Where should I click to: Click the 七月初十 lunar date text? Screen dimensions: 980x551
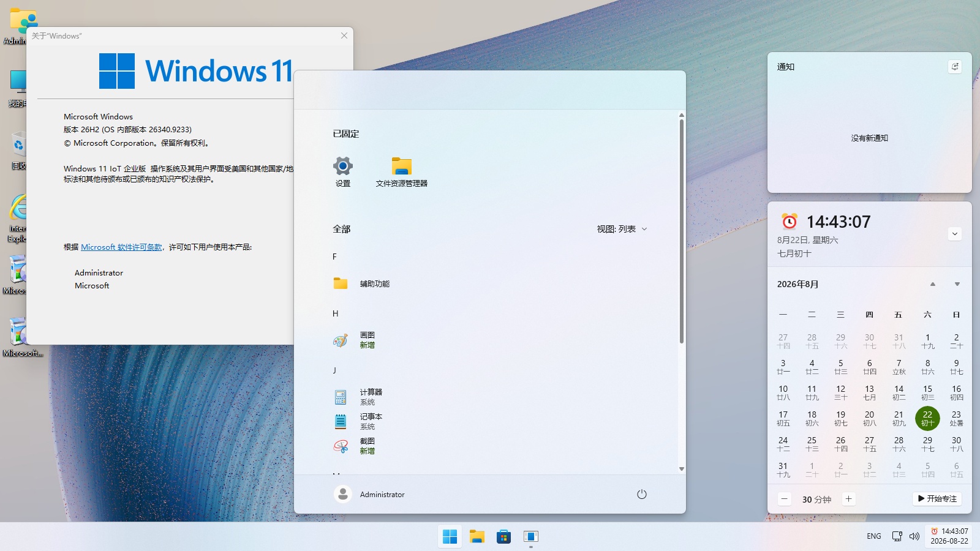pyautogui.click(x=794, y=253)
